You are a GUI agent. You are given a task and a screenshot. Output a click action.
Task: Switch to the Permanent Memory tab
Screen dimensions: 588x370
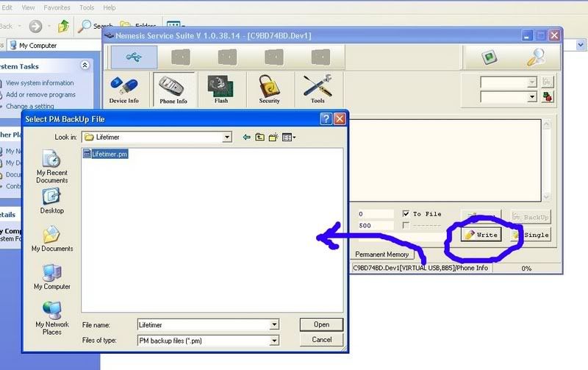[381, 254]
